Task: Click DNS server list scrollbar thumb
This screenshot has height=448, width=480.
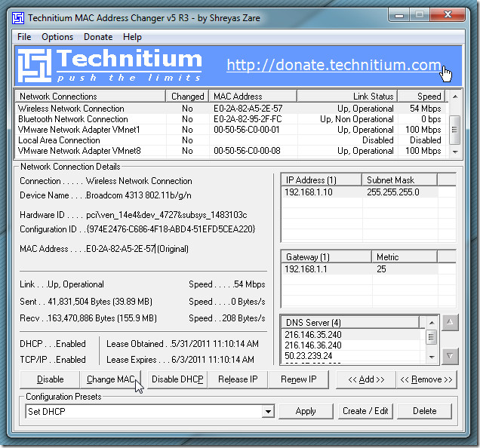Action: (x=432, y=337)
